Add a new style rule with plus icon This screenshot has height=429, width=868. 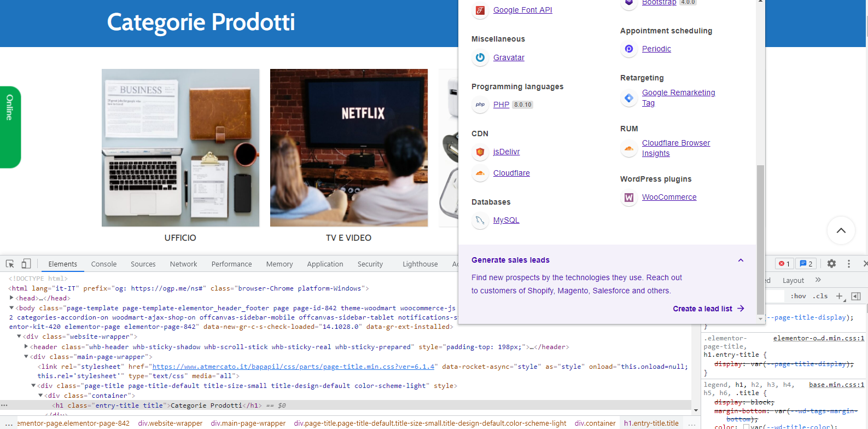point(840,296)
